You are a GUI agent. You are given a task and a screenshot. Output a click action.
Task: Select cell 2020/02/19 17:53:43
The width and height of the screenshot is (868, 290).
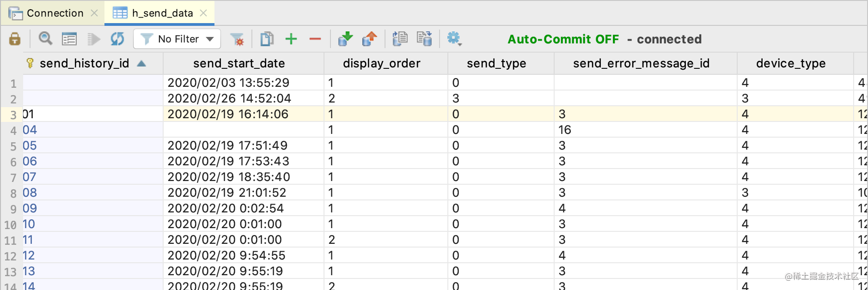pyautogui.click(x=243, y=161)
